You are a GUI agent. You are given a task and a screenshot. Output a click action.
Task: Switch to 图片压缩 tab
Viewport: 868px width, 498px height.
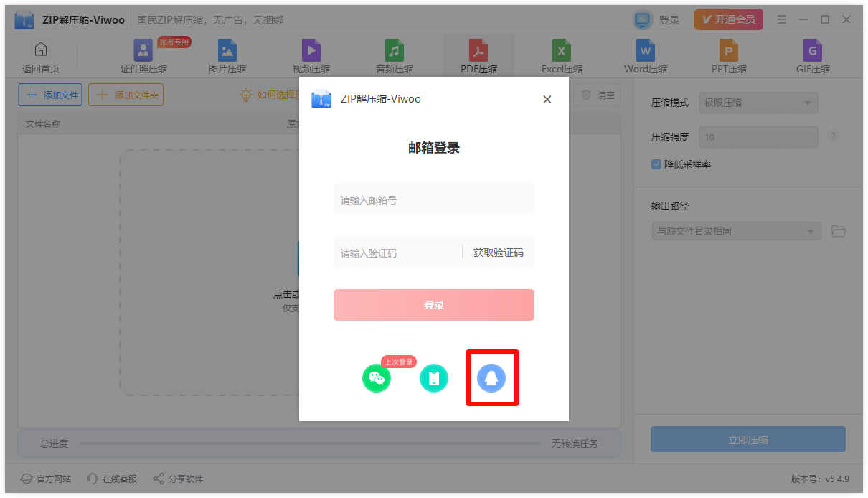(x=227, y=57)
